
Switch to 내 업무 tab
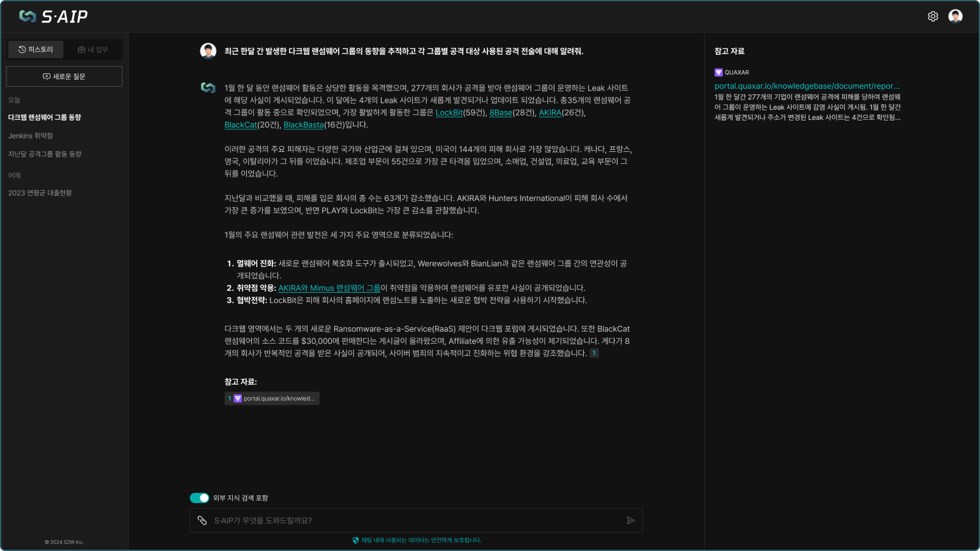[93, 50]
